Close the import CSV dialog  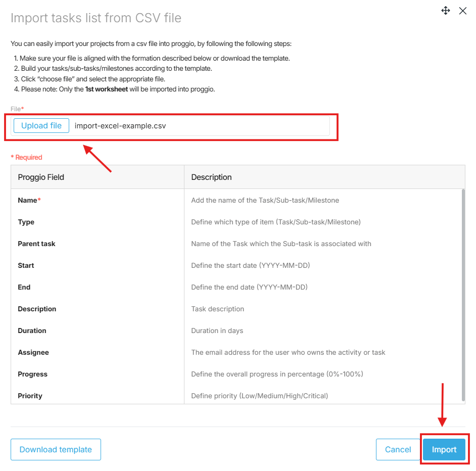tap(463, 11)
